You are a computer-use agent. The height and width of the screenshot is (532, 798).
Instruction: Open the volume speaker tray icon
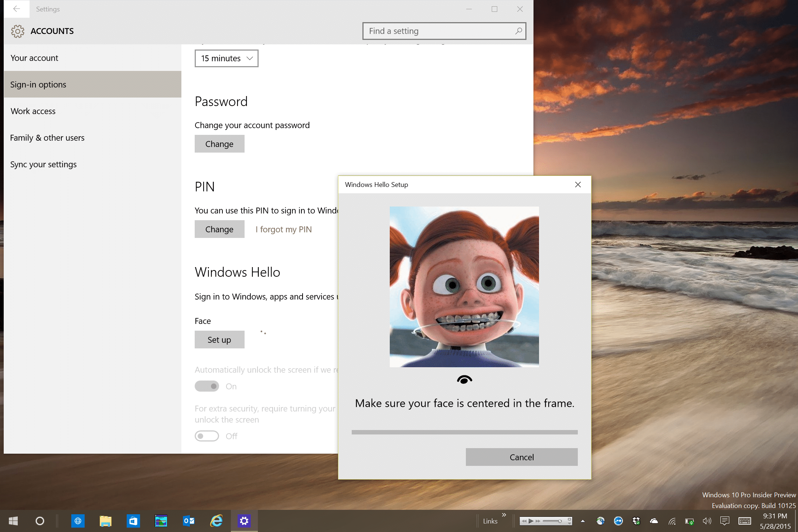tap(707, 521)
